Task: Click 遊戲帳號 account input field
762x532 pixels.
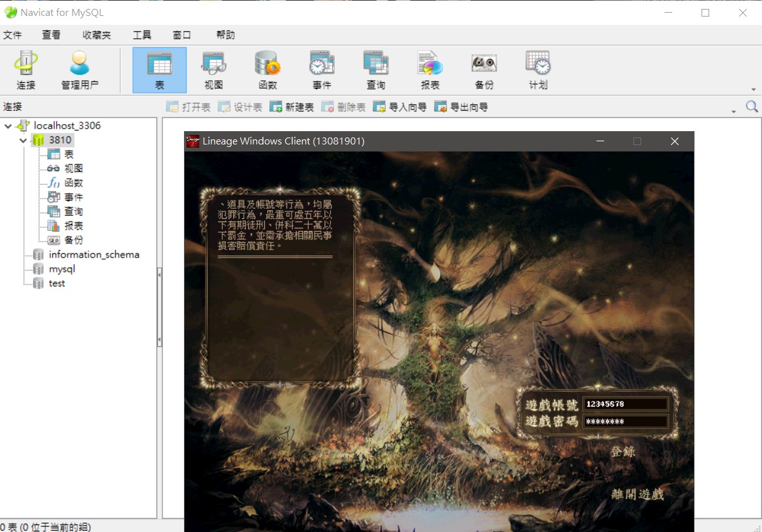Action: coord(625,403)
